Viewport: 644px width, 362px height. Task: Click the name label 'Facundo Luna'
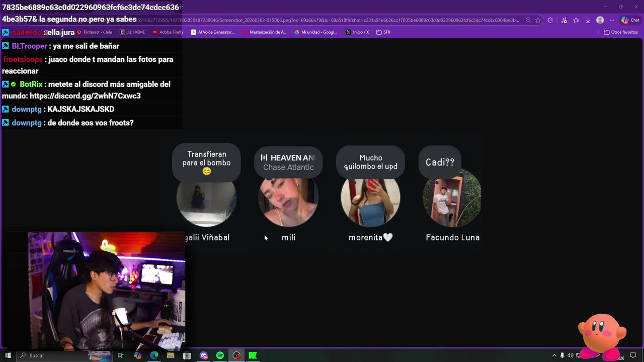tap(452, 237)
